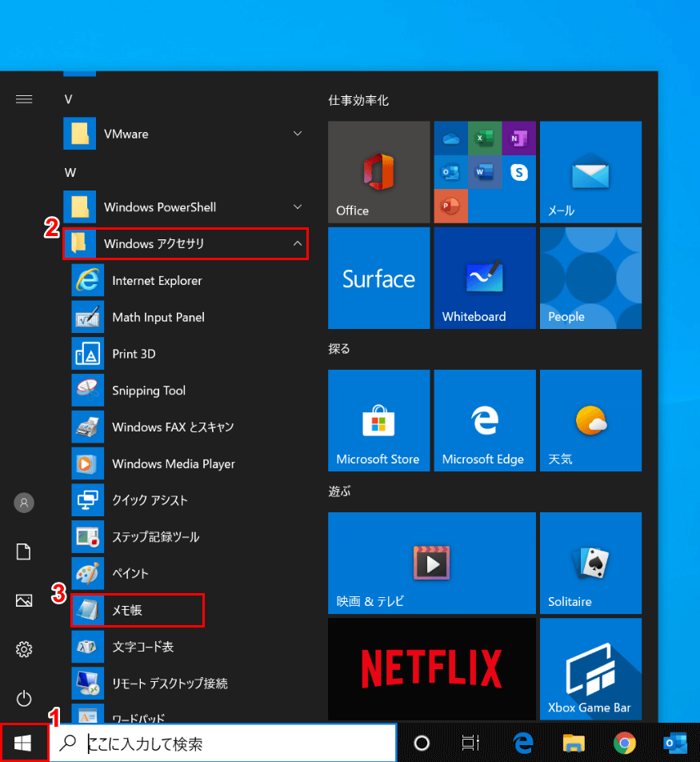Open the People tile
700x762 pixels.
(x=590, y=278)
